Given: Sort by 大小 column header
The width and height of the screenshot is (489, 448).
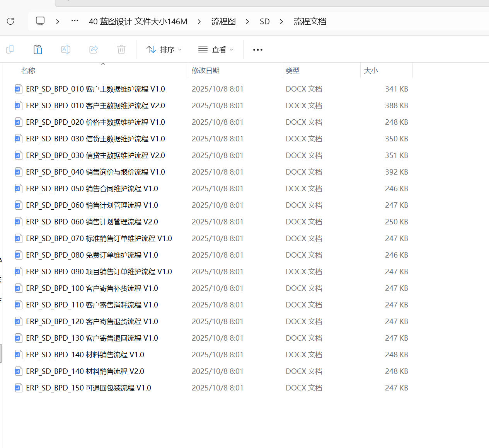Looking at the screenshot, I should coord(371,71).
